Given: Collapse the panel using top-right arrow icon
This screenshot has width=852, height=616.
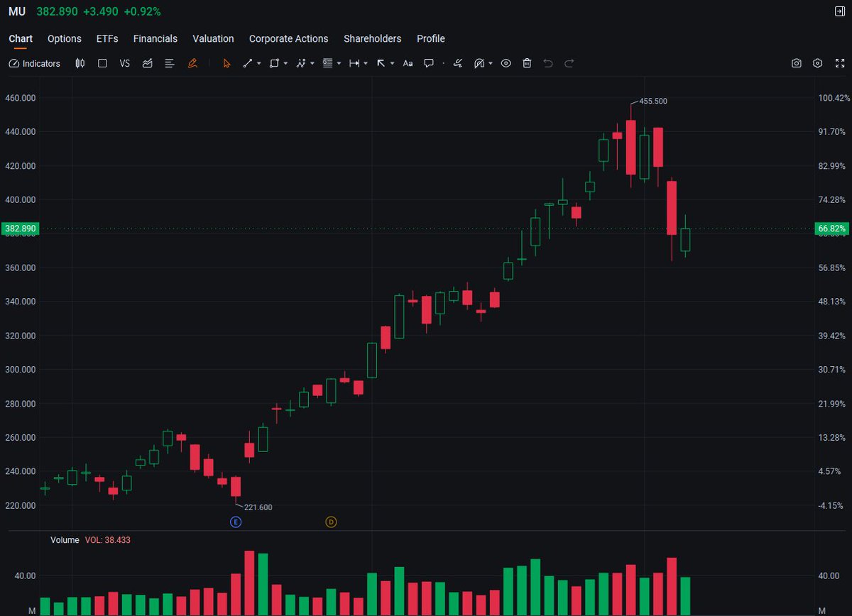Looking at the screenshot, I should point(839,11).
